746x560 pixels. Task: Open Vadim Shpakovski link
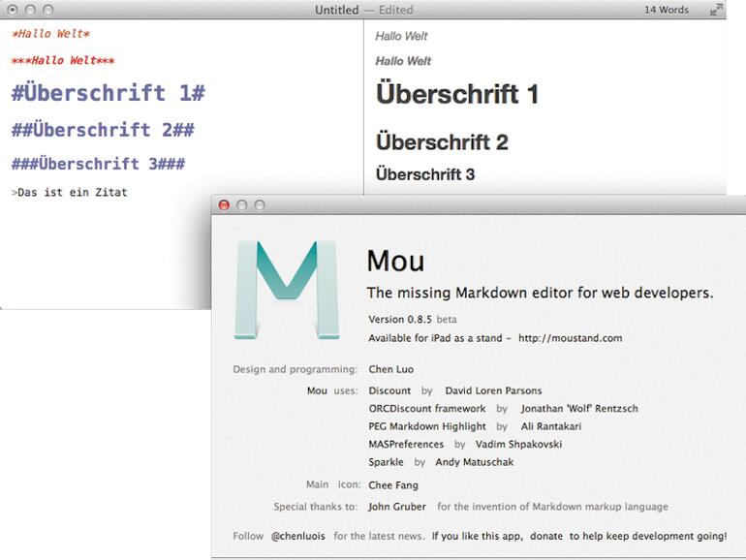518,444
